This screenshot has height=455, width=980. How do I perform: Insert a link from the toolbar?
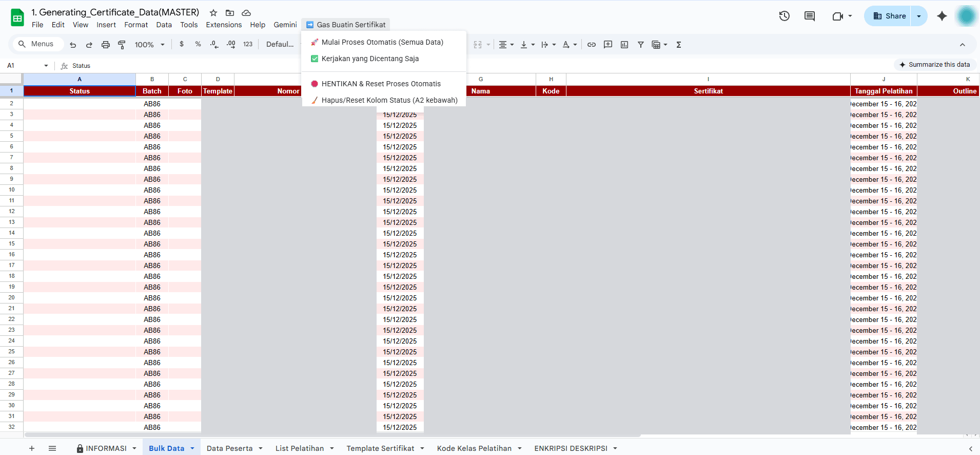(592, 45)
